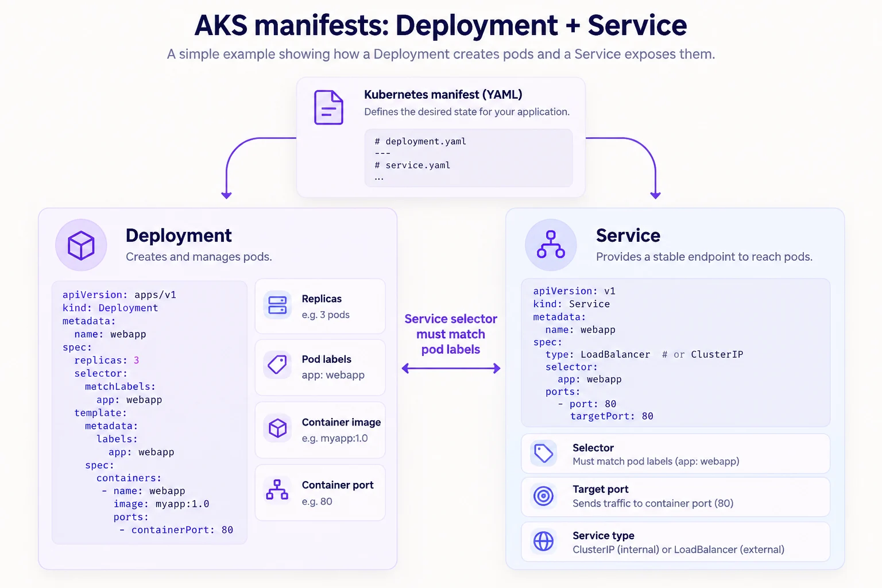The image size is (882, 588).
Task: Click '- name: webapp' container line
Action: [144, 491]
